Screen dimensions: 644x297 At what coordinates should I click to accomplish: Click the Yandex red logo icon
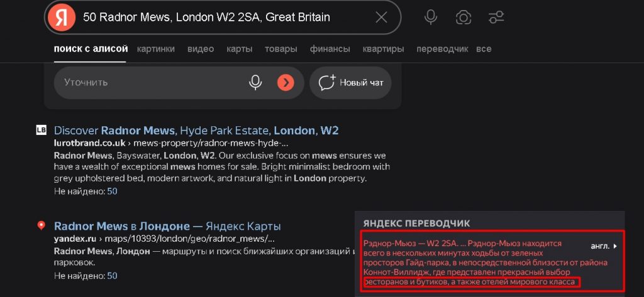pyautogui.click(x=62, y=17)
